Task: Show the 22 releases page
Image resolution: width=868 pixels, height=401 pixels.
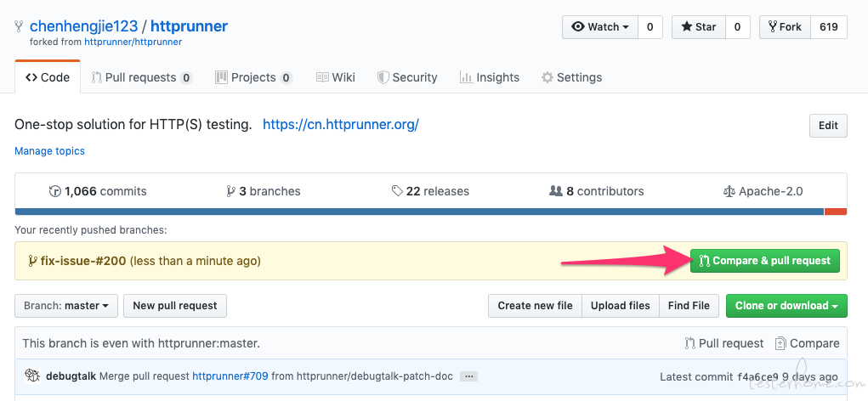Action: (x=430, y=191)
